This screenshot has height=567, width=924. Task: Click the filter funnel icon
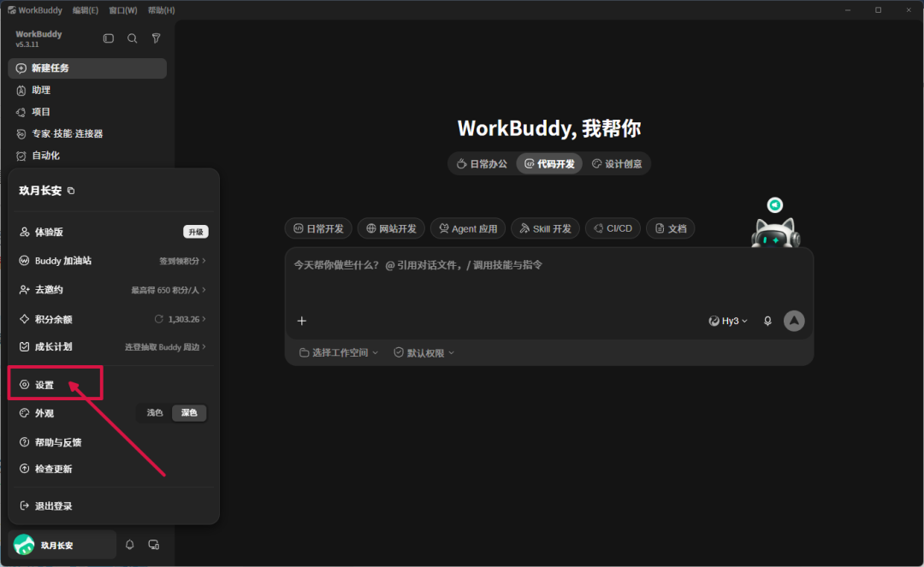[x=157, y=38]
